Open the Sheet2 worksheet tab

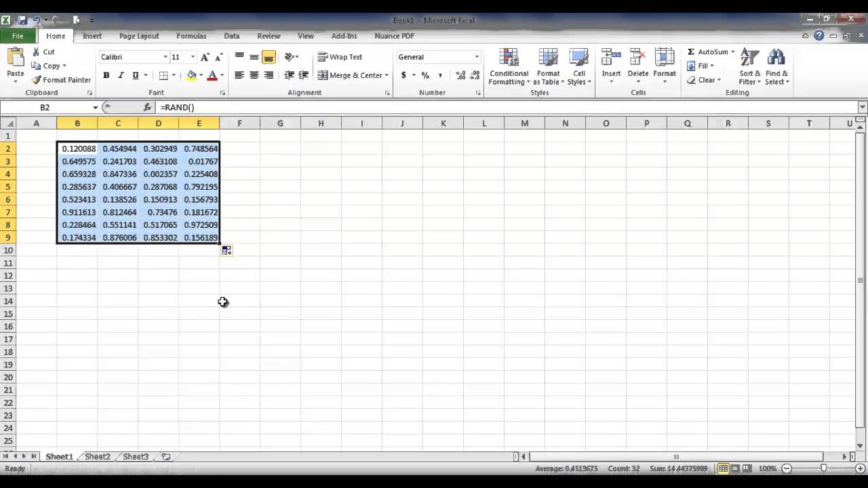pyautogui.click(x=97, y=457)
